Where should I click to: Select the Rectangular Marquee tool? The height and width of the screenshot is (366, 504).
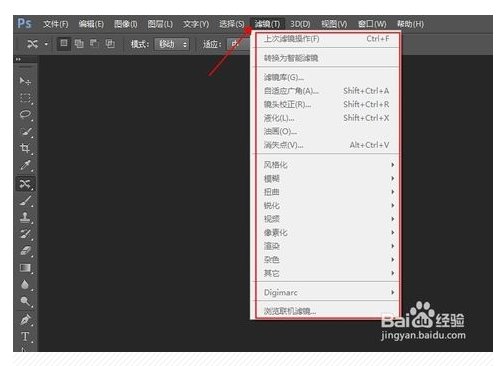25,98
